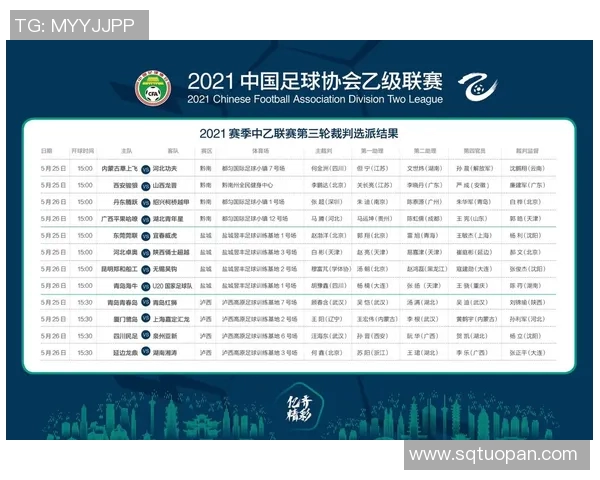
Task: Click the 第一助理 column header
Action: coord(372,151)
